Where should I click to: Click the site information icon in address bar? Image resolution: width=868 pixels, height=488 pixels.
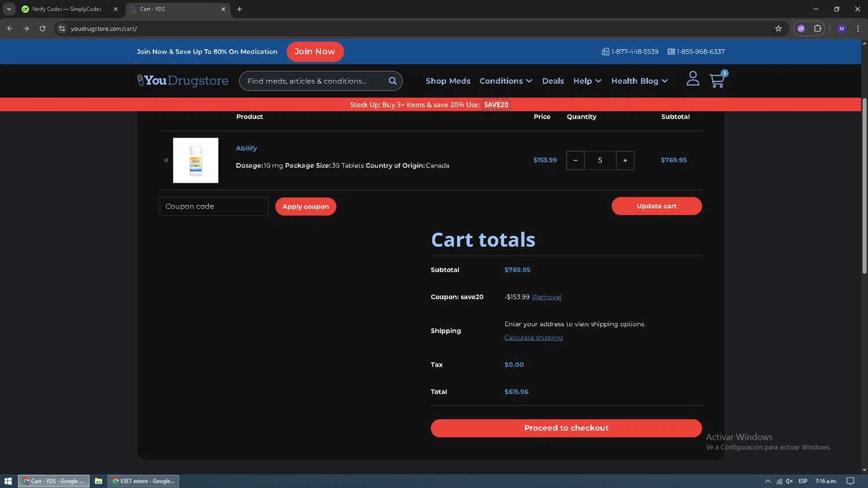(62, 28)
